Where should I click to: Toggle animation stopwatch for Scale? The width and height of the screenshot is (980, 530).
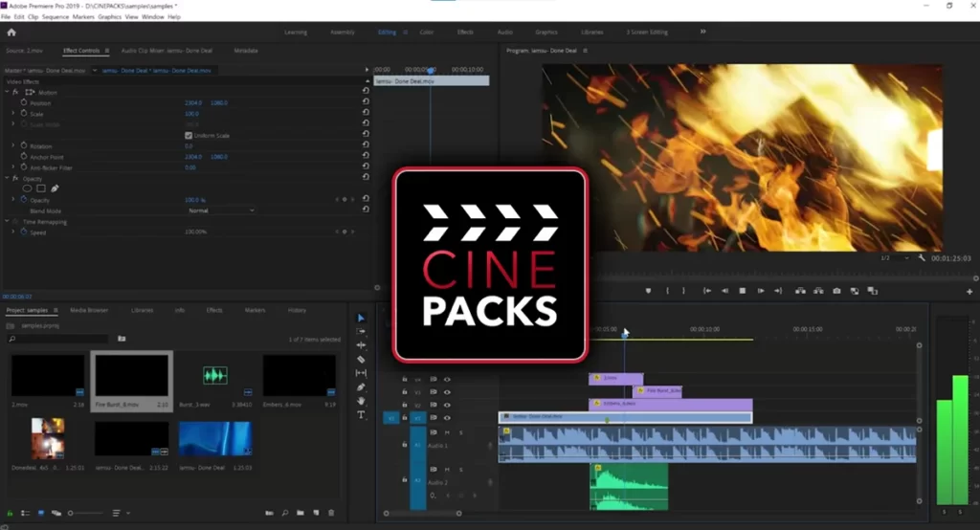tap(24, 113)
